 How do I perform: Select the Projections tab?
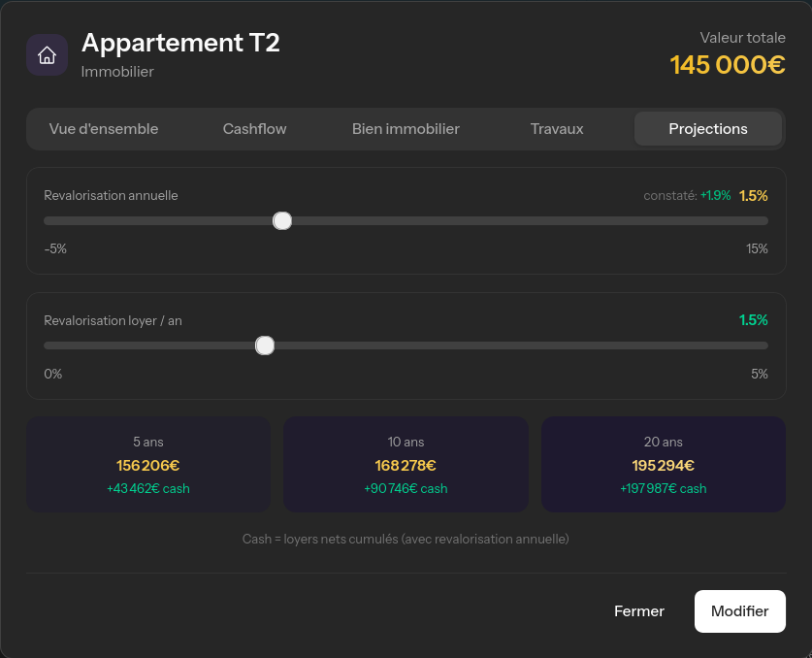(x=708, y=128)
